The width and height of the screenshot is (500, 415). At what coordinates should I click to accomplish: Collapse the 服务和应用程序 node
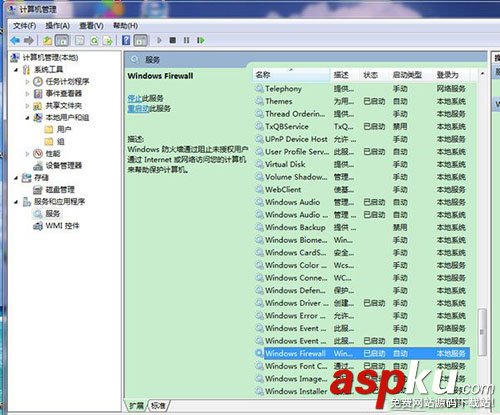tap(16, 202)
